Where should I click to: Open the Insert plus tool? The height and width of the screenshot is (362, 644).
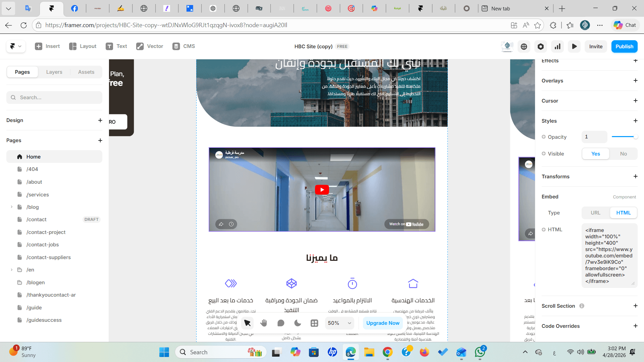[x=47, y=46]
